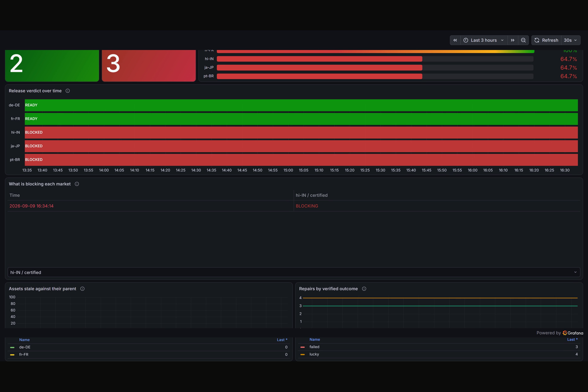Image resolution: width=588 pixels, height=392 pixels.
Task: Sort repairs legend by Name
Action: tap(315, 339)
